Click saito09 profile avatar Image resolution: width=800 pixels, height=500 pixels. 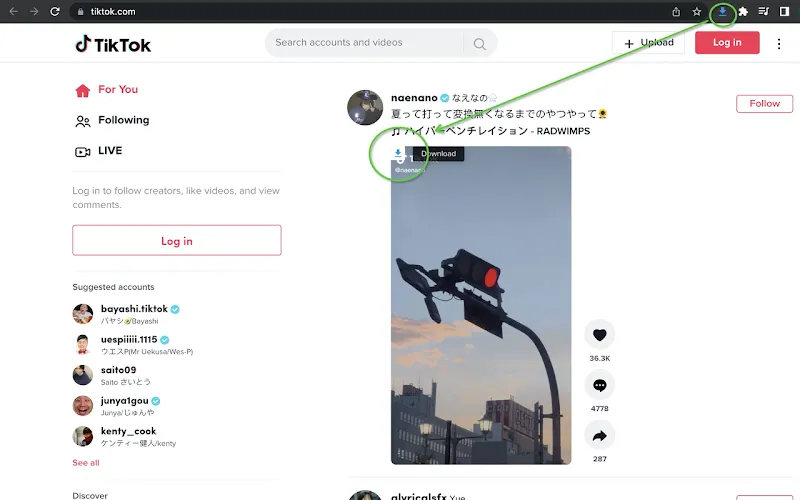[x=83, y=375]
